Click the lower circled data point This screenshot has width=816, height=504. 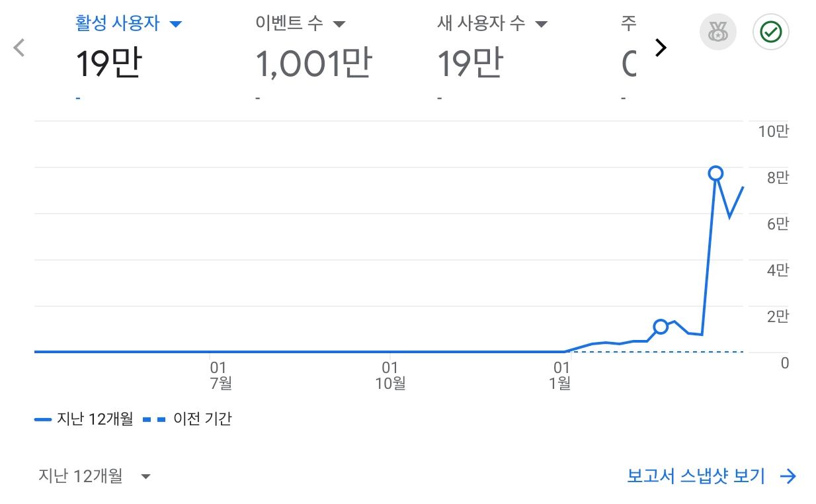[x=660, y=326]
